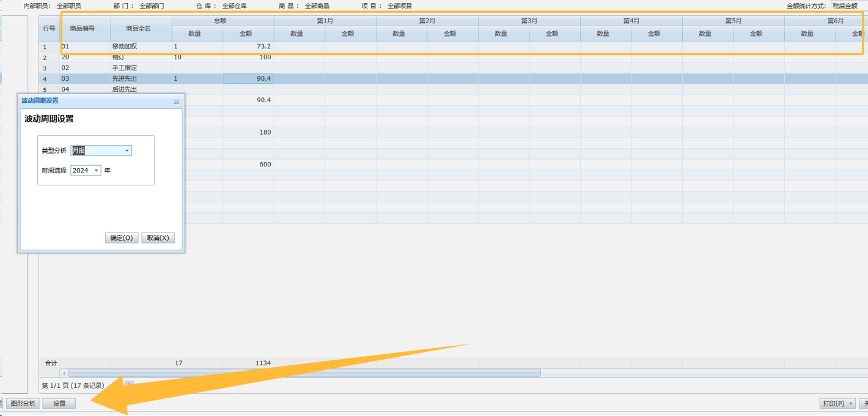Click the highlighted 90.4 amount cell

point(248,78)
